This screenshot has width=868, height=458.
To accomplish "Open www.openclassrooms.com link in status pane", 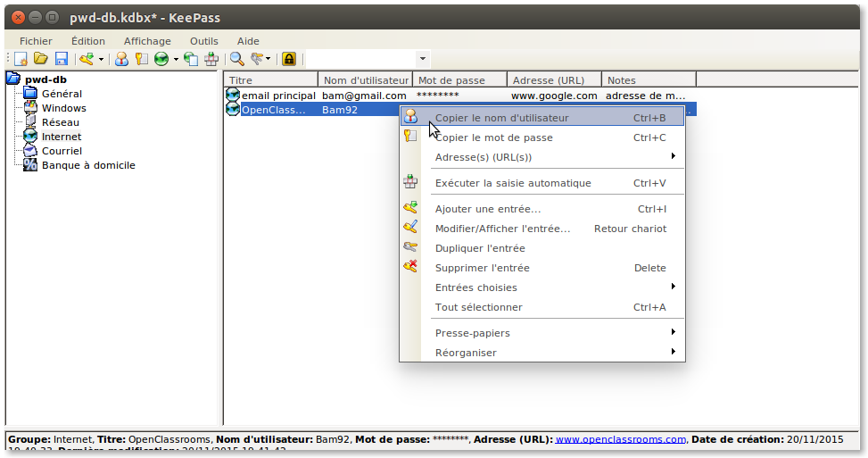I will [x=621, y=439].
